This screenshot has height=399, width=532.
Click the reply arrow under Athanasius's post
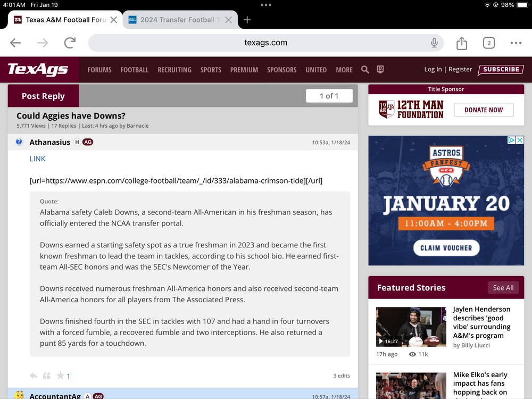pyautogui.click(x=34, y=376)
